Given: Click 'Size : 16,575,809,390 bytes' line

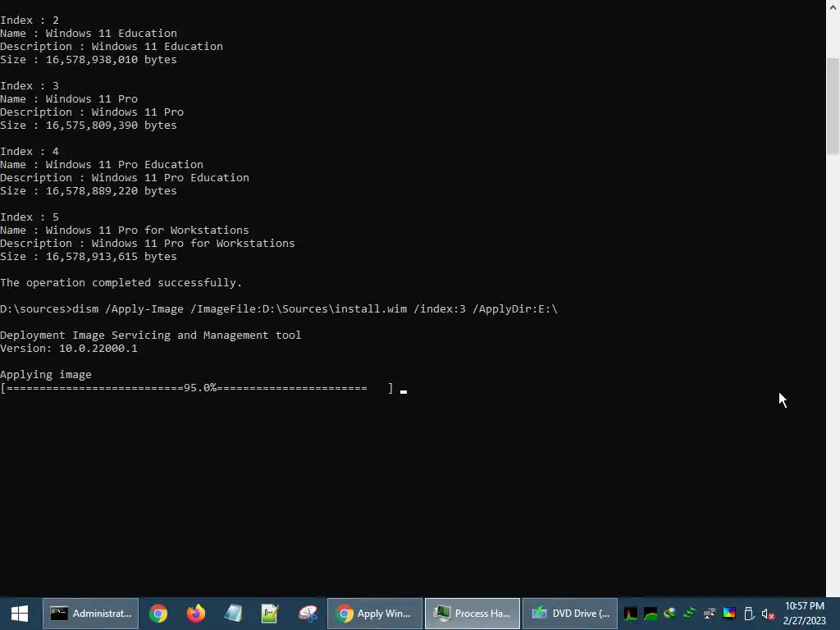Looking at the screenshot, I should [x=89, y=126].
